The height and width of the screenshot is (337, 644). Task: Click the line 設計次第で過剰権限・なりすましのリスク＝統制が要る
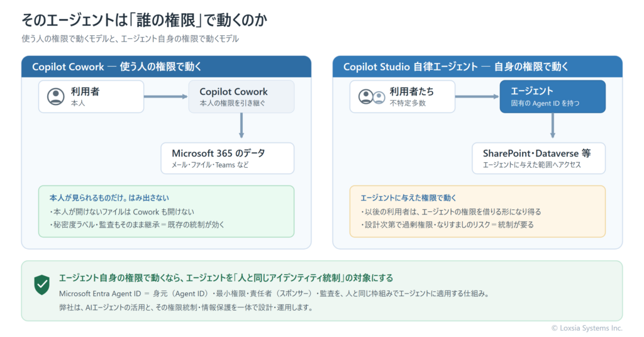point(447,225)
